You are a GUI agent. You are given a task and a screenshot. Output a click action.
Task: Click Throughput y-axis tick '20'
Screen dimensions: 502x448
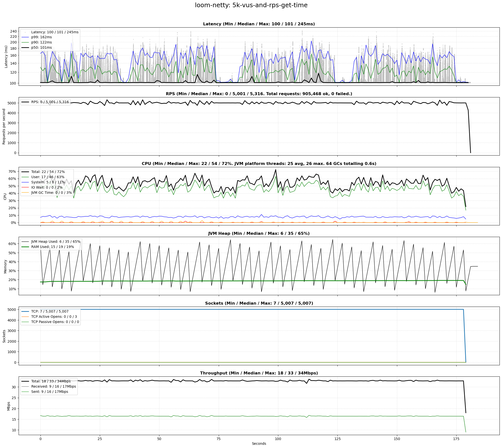tap(14, 409)
